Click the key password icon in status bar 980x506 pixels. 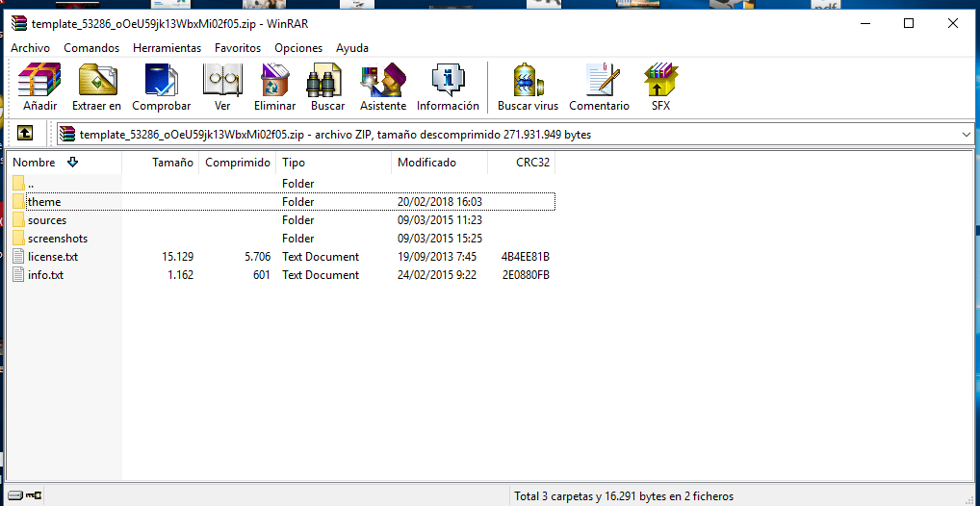tap(34, 496)
